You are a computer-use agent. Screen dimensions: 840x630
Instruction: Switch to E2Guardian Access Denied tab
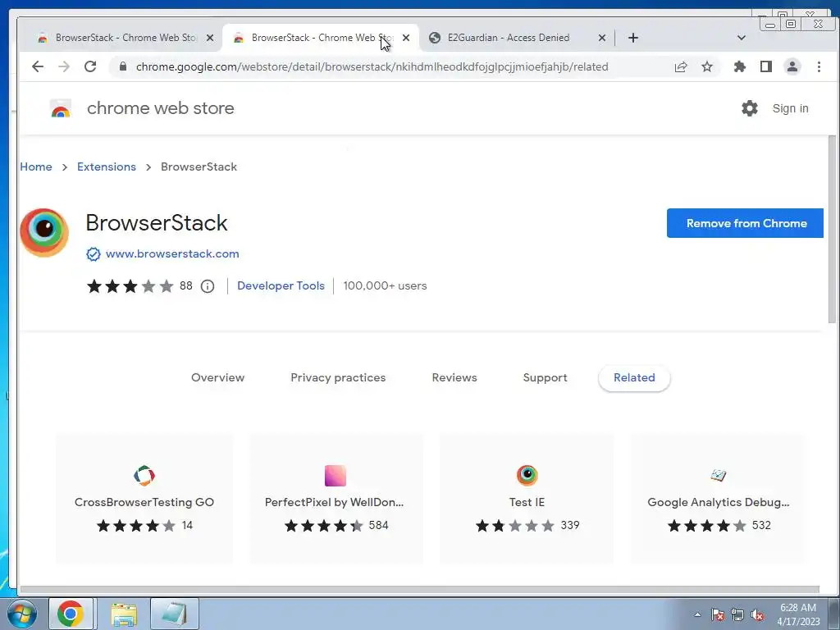point(509,38)
